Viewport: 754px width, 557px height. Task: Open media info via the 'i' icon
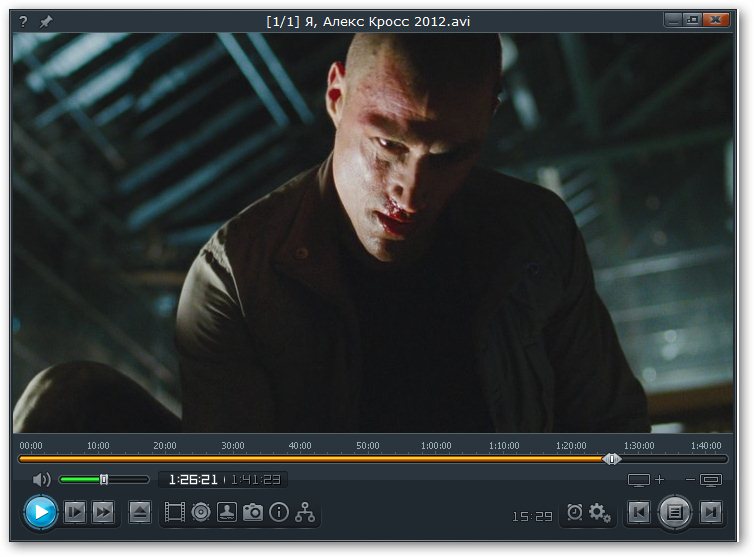[x=279, y=513]
